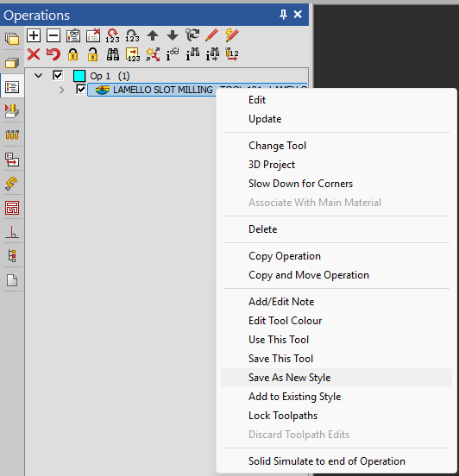Expand the LAMELLO SLOT MILLING node
This screenshot has width=459, height=476.
click(x=61, y=90)
